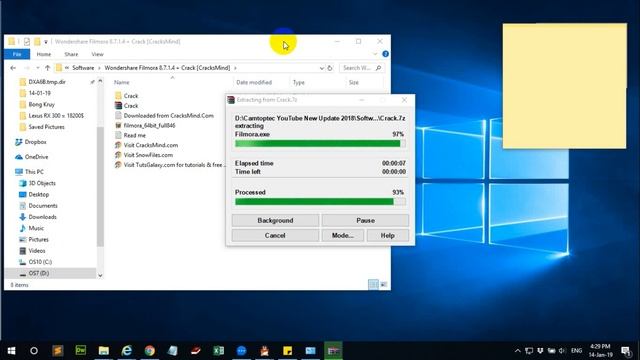Select the Crack folder icon in file list
The width and height of the screenshot is (640, 360).
point(118,96)
